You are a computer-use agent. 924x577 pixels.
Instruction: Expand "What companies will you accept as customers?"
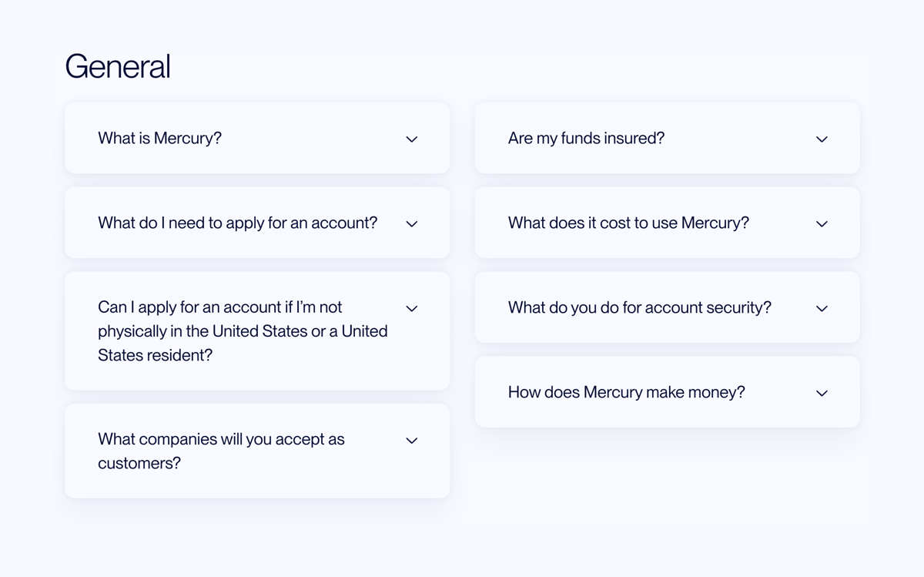(x=412, y=440)
